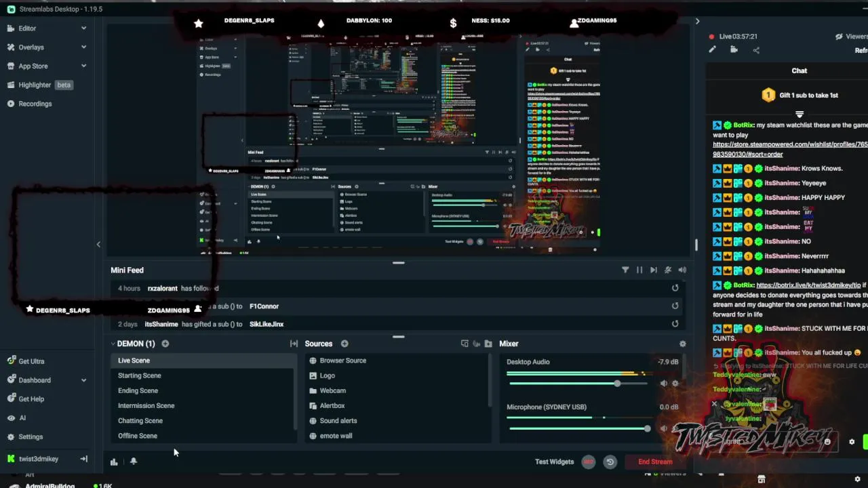Click the camera icon under Live timer
This screenshot has height=488, width=868.
click(x=734, y=49)
